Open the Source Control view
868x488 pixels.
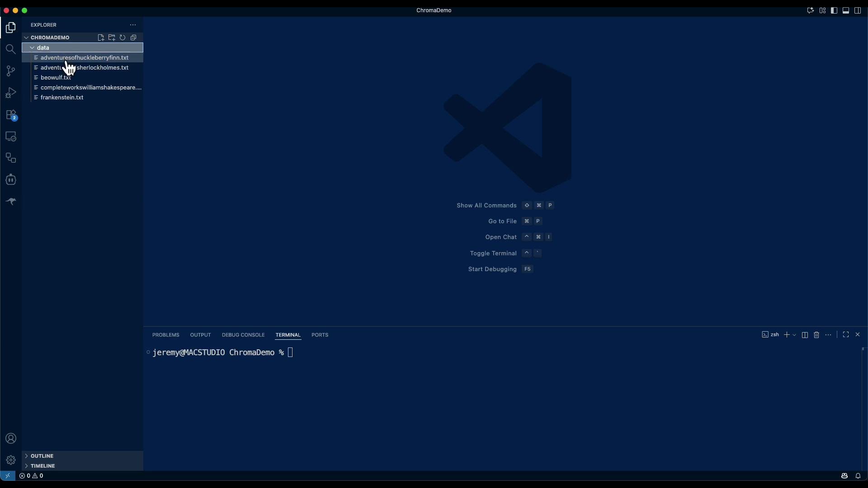[x=11, y=71]
